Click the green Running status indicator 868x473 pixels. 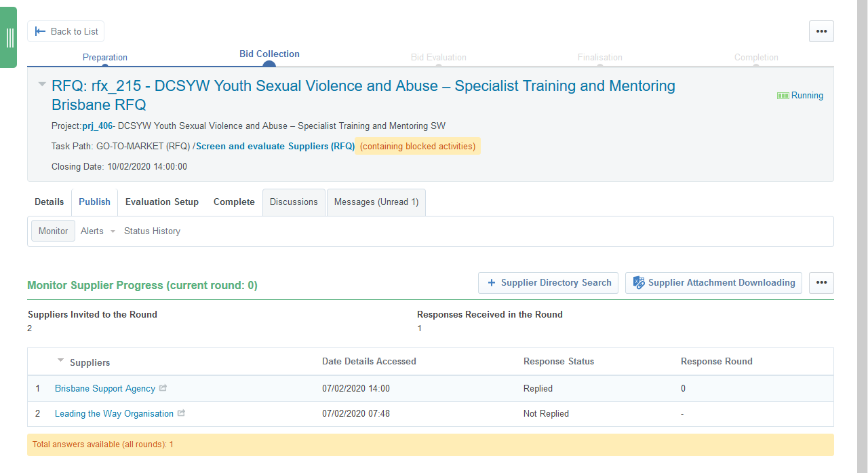tap(800, 96)
